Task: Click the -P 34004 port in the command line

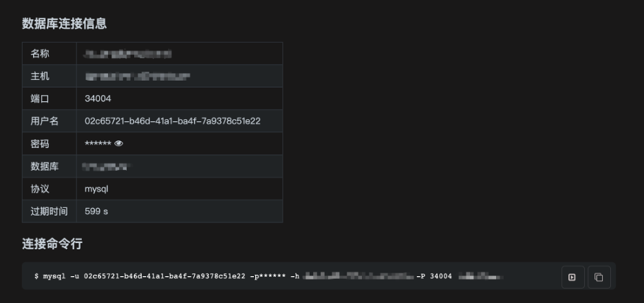Action: pos(434,276)
